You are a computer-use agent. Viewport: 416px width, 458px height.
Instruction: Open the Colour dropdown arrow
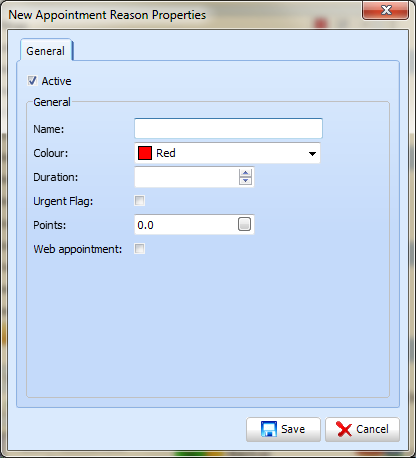pyautogui.click(x=312, y=154)
